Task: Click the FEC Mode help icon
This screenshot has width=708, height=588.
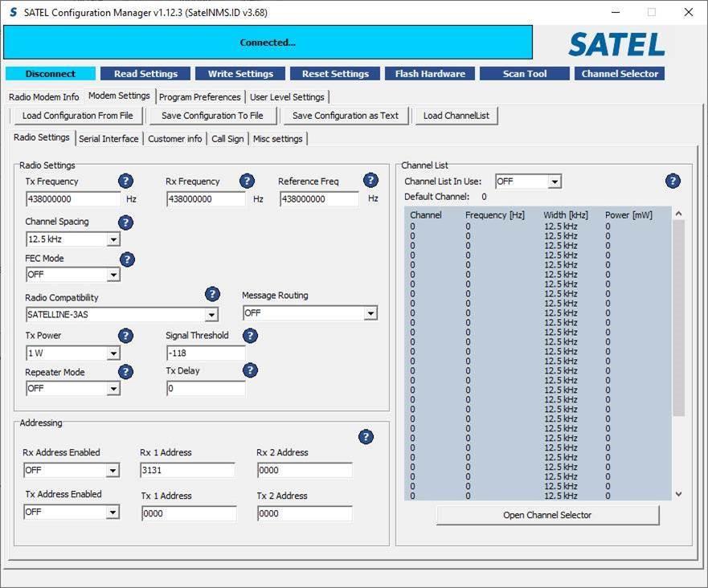Action: [127, 259]
